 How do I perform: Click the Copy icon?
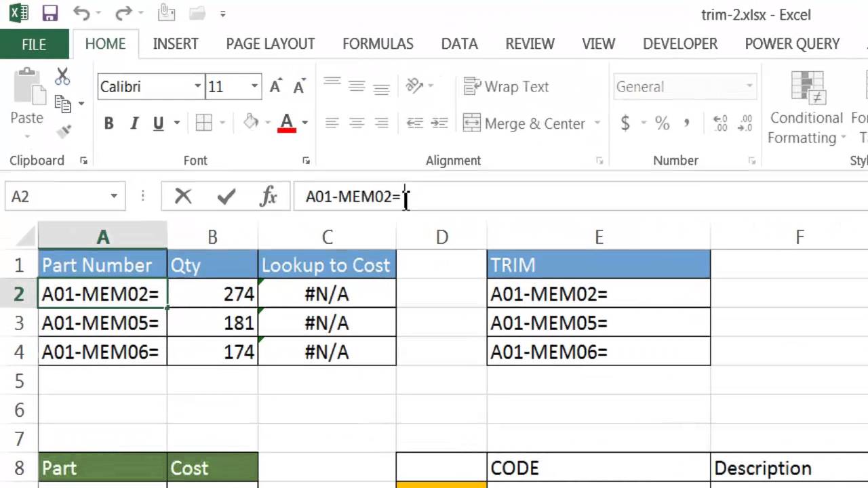point(63,104)
